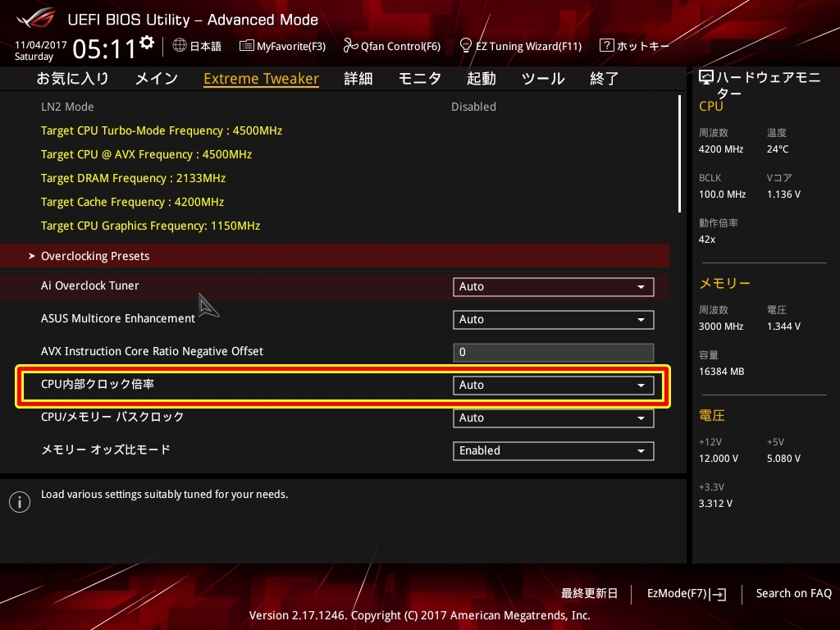Open the 終了 tab
This screenshot has height=630, width=840.
tap(605, 79)
